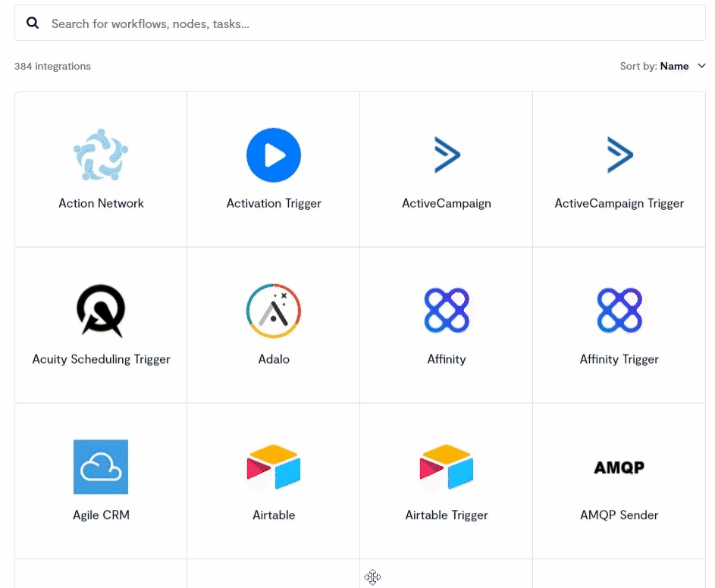Click the Airtable name label
This screenshot has width=715, height=588.
coord(274,515)
